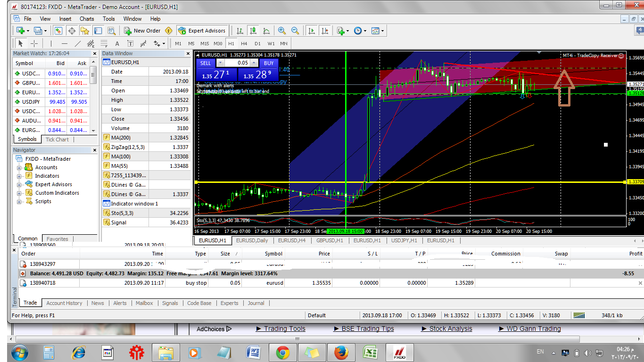Switch chart period to MN

[x=284, y=43]
